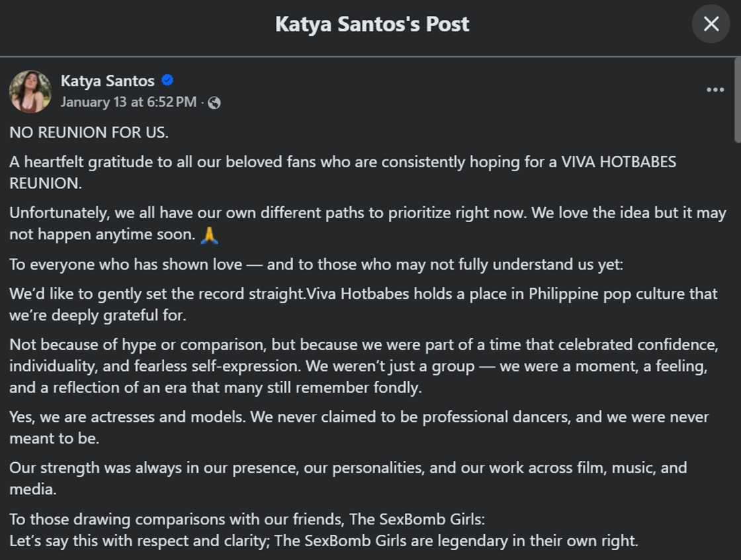Click the "A heartfelt gratitude" paragraph
The image size is (741, 560).
point(343,172)
